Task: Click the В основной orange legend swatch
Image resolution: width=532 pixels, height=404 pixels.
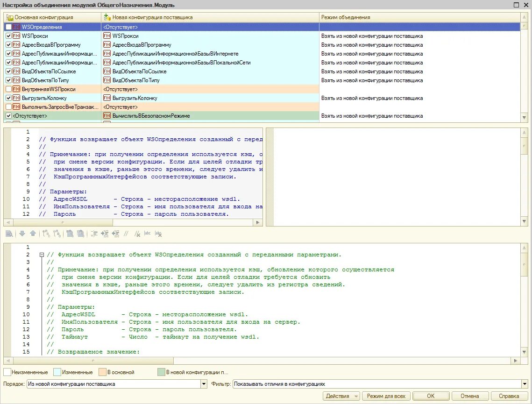Action: click(x=102, y=372)
